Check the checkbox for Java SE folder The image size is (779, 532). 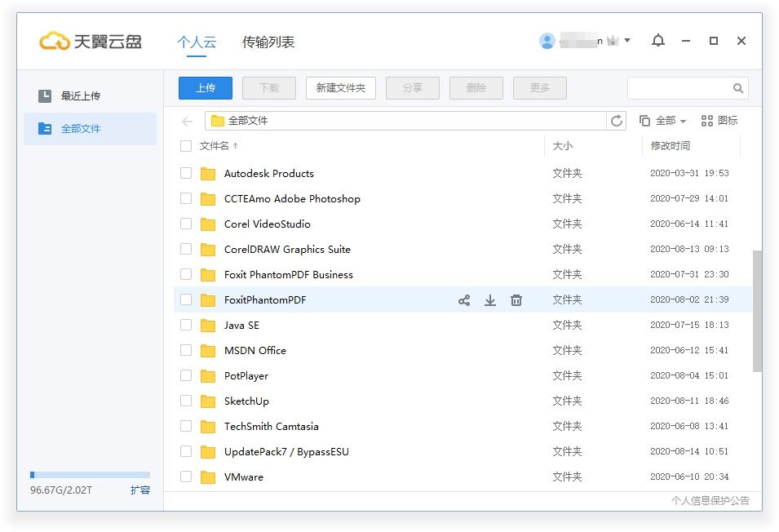(186, 325)
